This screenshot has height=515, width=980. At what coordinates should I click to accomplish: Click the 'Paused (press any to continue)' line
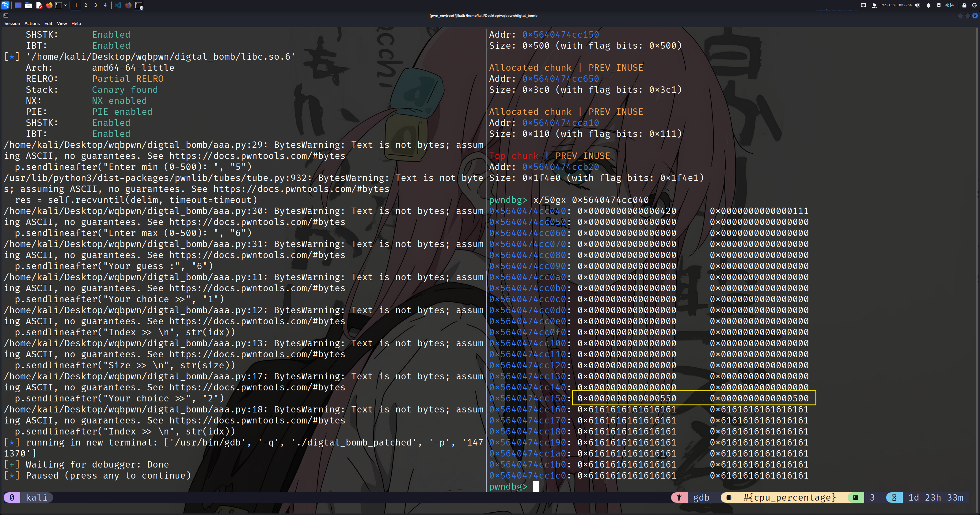click(97, 476)
